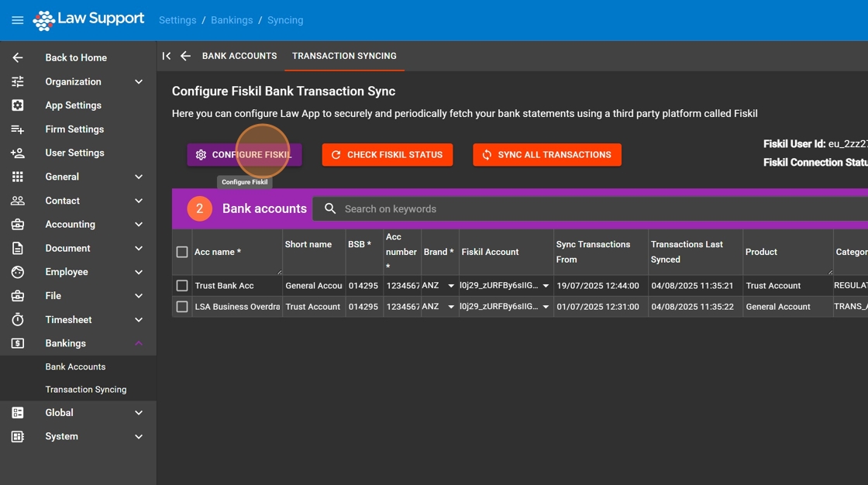Open Brand dropdown for Trust Bank Acc

[x=451, y=286]
